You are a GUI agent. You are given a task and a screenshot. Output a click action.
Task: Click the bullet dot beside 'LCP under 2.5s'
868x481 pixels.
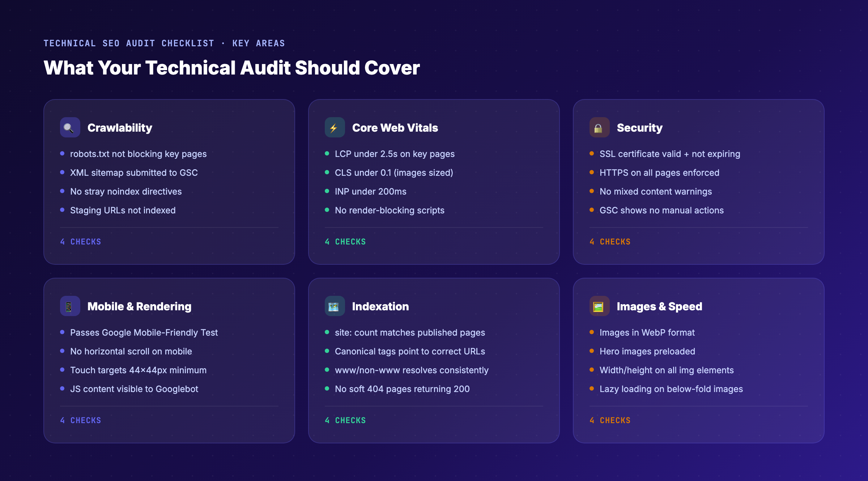(x=327, y=153)
